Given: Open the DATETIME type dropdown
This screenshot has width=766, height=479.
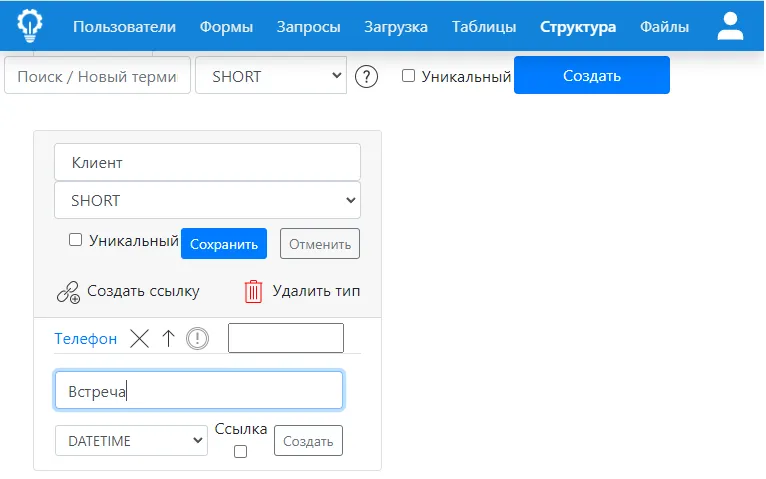Looking at the screenshot, I should click(x=131, y=441).
